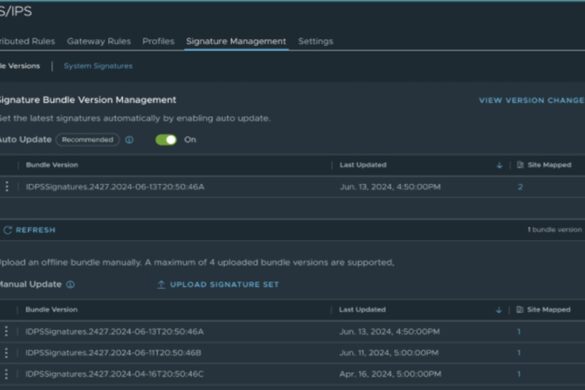Toggle the Auto Update switch off
This screenshot has height=390, width=585.
click(166, 140)
